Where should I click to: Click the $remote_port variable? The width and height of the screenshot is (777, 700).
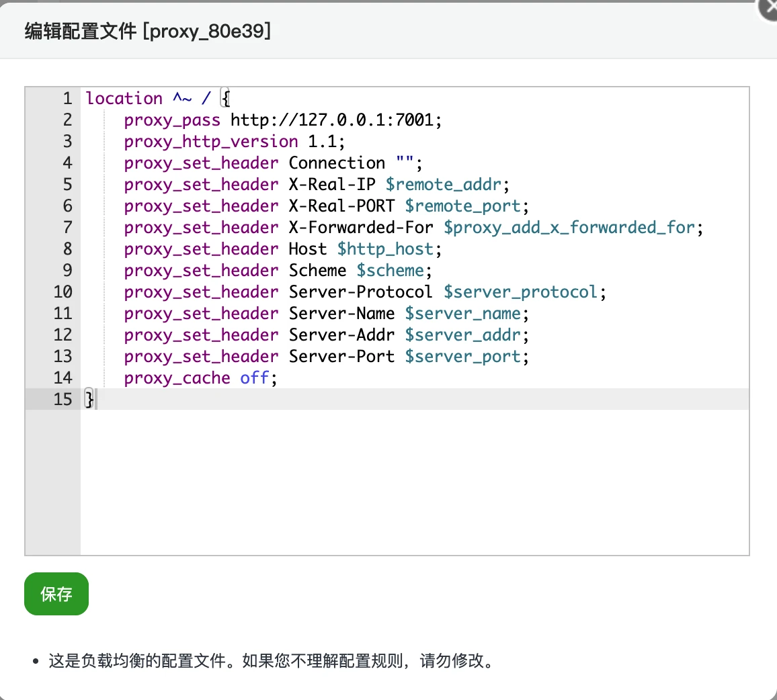[x=463, y=206]
